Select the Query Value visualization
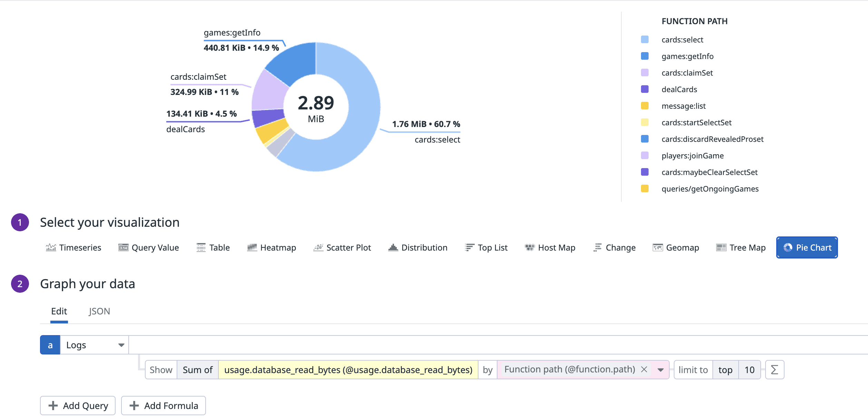Screen dimensions: 868x419 coord(155,247)
